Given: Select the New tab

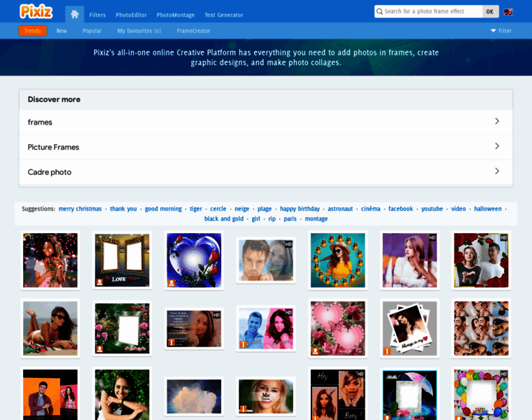Looking at the screenshot, I should coord(62,31).
